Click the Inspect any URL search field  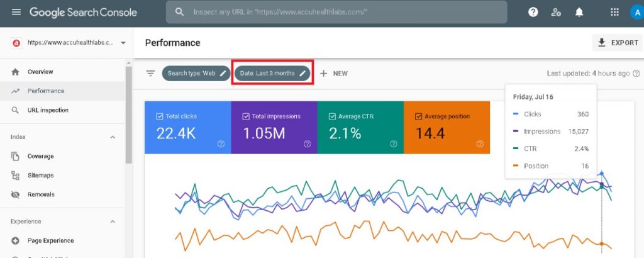(336, 12)
